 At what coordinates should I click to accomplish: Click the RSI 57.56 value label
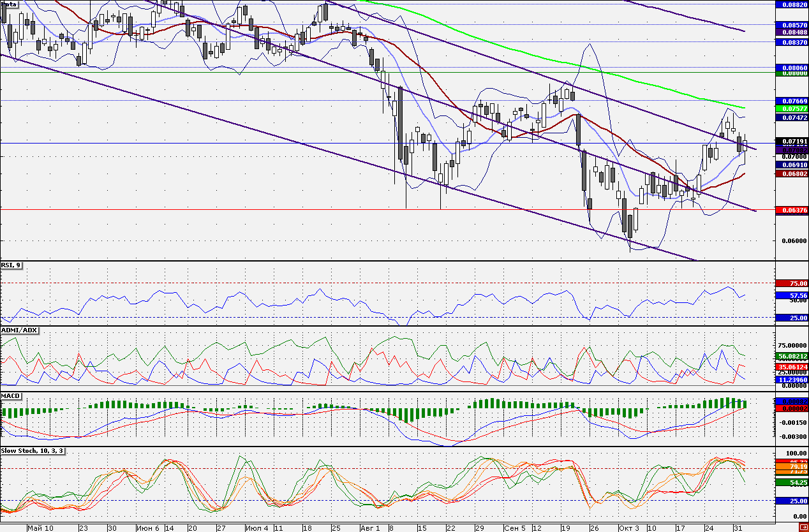(791, 295)
